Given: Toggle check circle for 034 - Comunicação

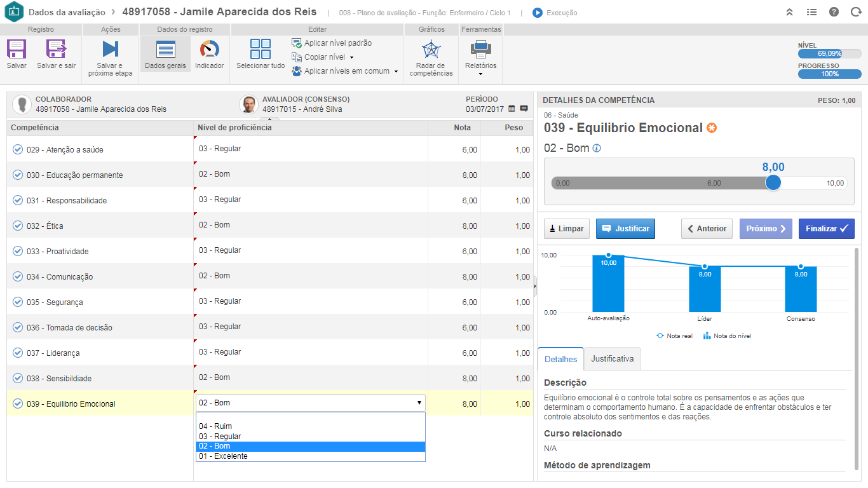Looking at the screenshot, I should [18, 276].
